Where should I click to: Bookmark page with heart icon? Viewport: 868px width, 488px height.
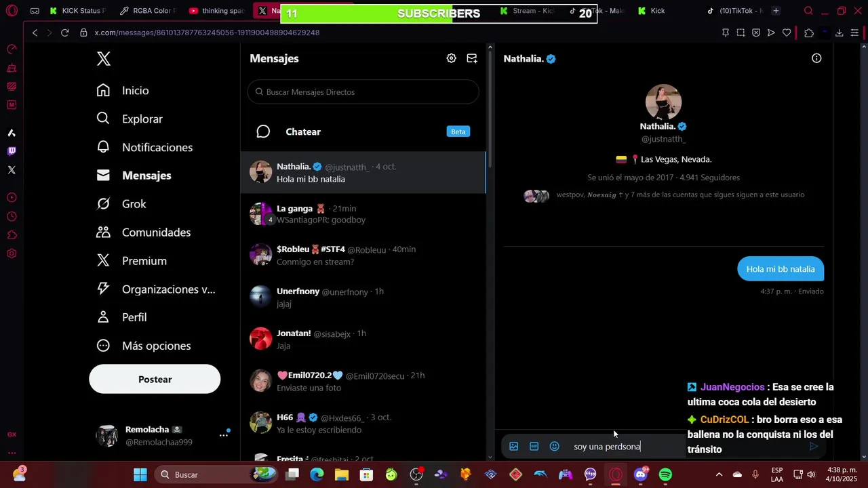click(787, 33)
